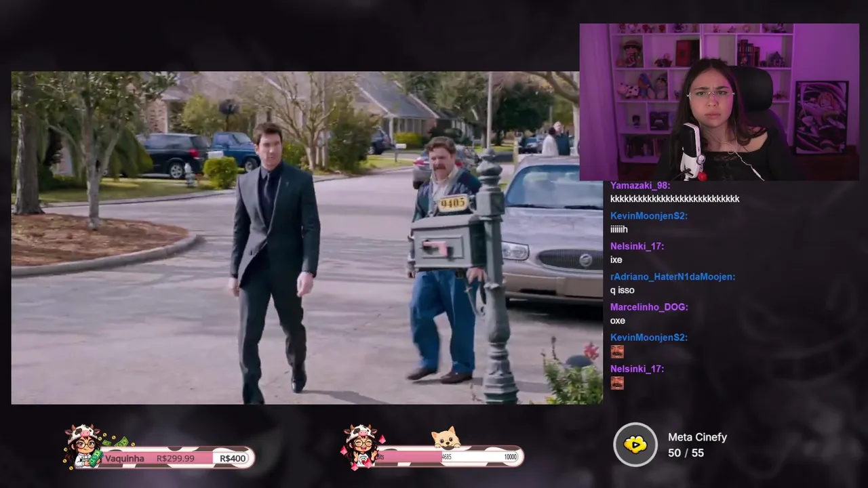
Task: Click the bits goal progress bar
Action: (450, 457)
